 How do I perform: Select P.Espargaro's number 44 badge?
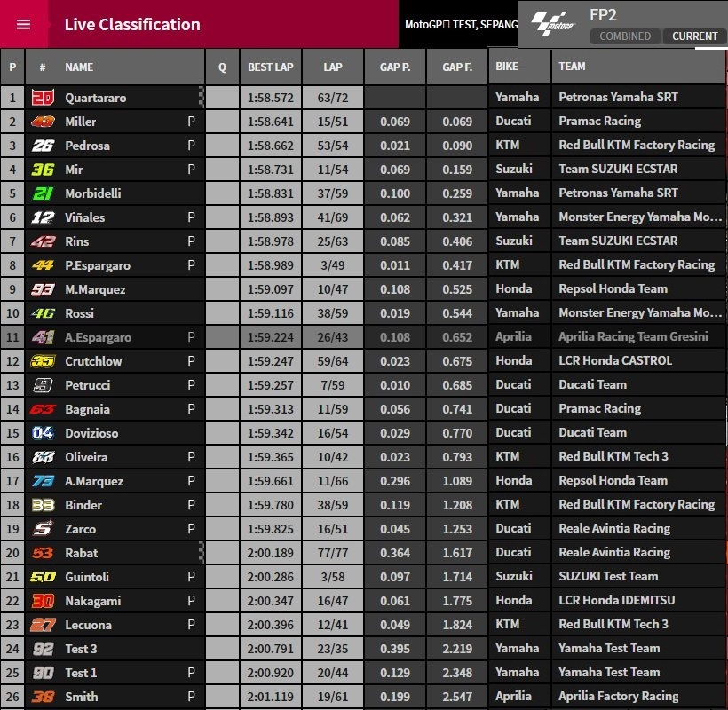43,265
